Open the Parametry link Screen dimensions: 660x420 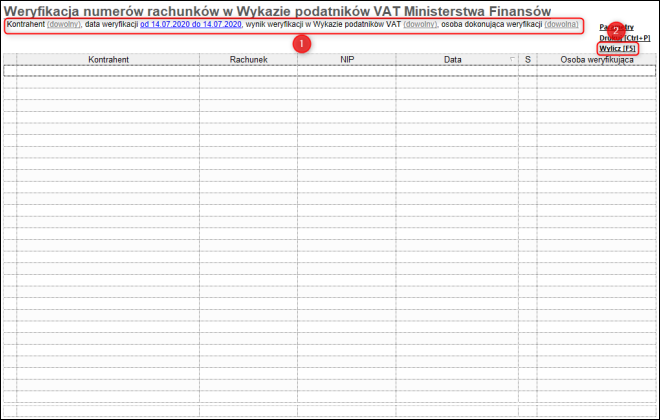point(616,27)
